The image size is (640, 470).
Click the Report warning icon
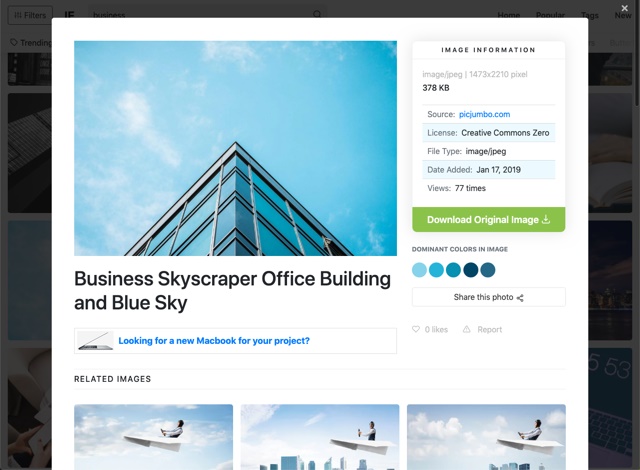tap(467, 329)
